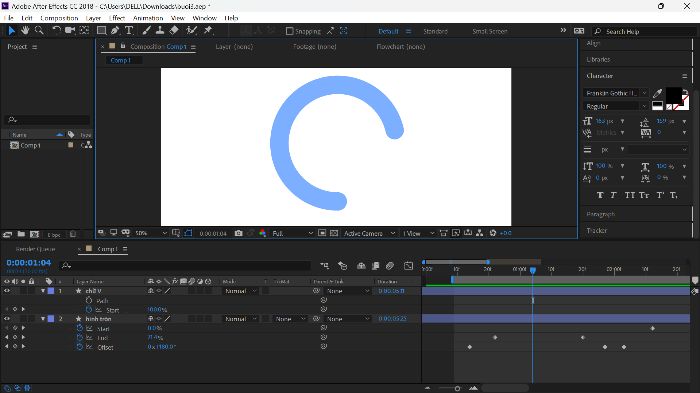Select the Brush tool
This screenshot has width=700, height=393.
pos(146,30)
